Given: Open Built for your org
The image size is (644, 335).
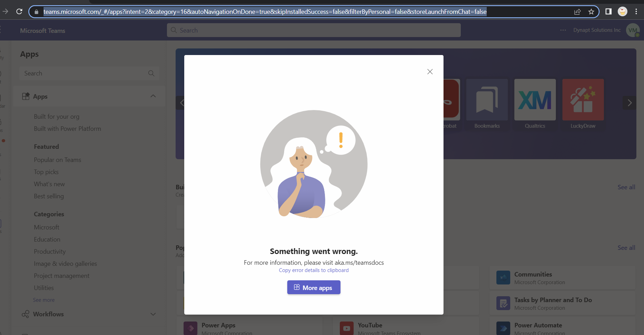Looking at the screenshot, I should pos(56,117).
